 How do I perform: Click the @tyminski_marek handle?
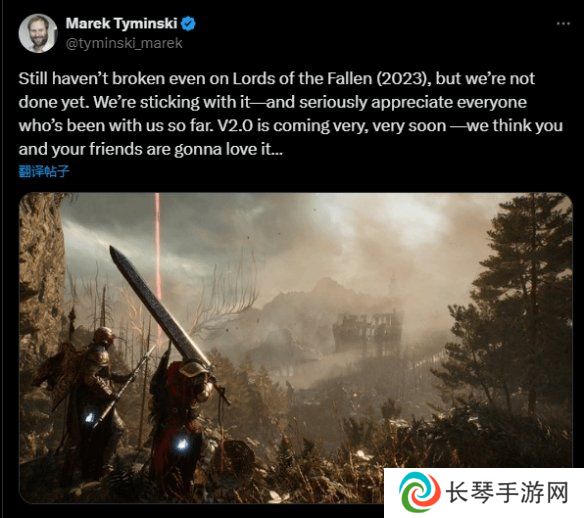(x=124, y=44)
